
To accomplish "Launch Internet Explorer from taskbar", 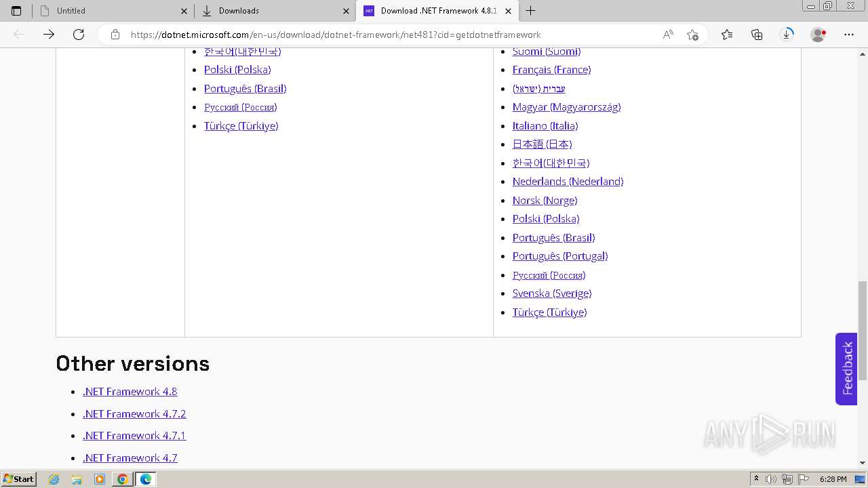I will [54, 479].
